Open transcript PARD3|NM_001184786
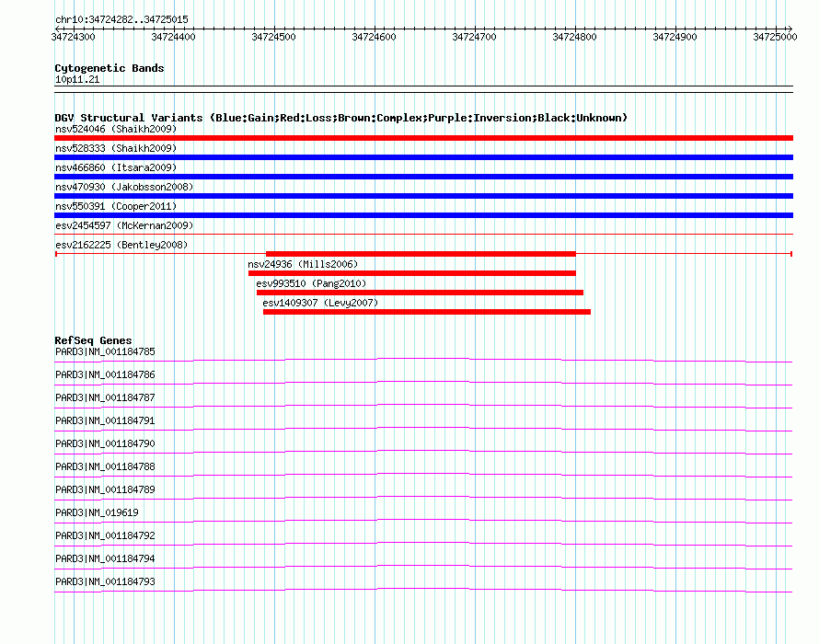This screenshot has height=644, width=819. pos(105,375)
